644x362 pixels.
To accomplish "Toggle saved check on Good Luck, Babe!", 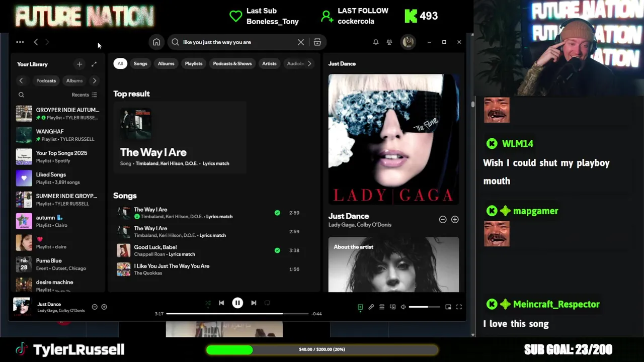I will 277,250.
